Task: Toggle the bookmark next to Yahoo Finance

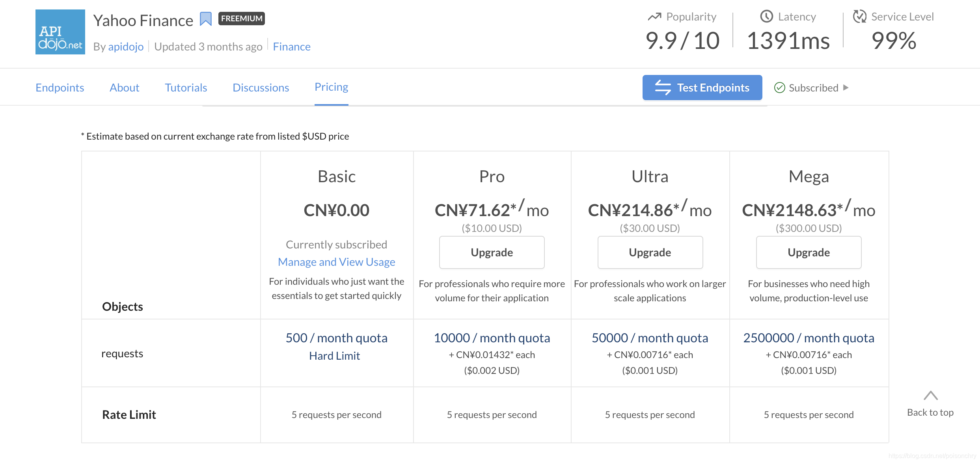Action: click(x=205, y=19)
